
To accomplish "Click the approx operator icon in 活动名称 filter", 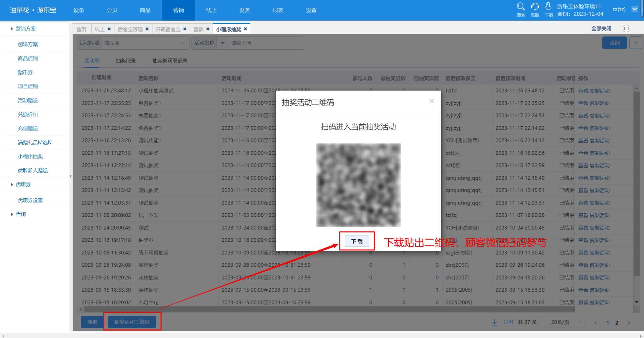I will pos(223,43).
